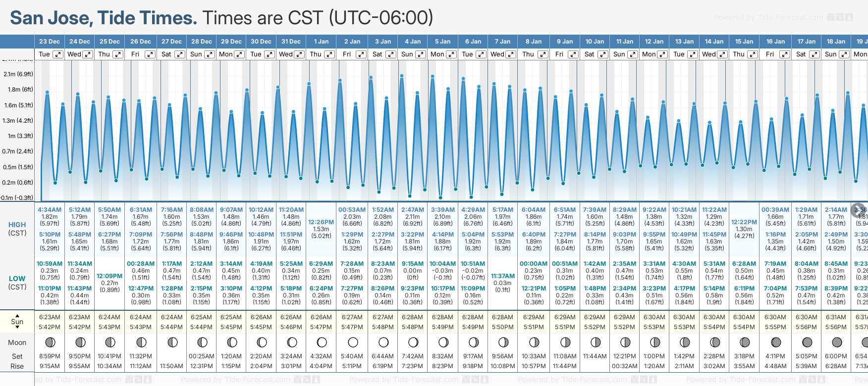Click the up arrow above Sun label
The width and height of the screenshot is (868, 386).
(17, 315)
